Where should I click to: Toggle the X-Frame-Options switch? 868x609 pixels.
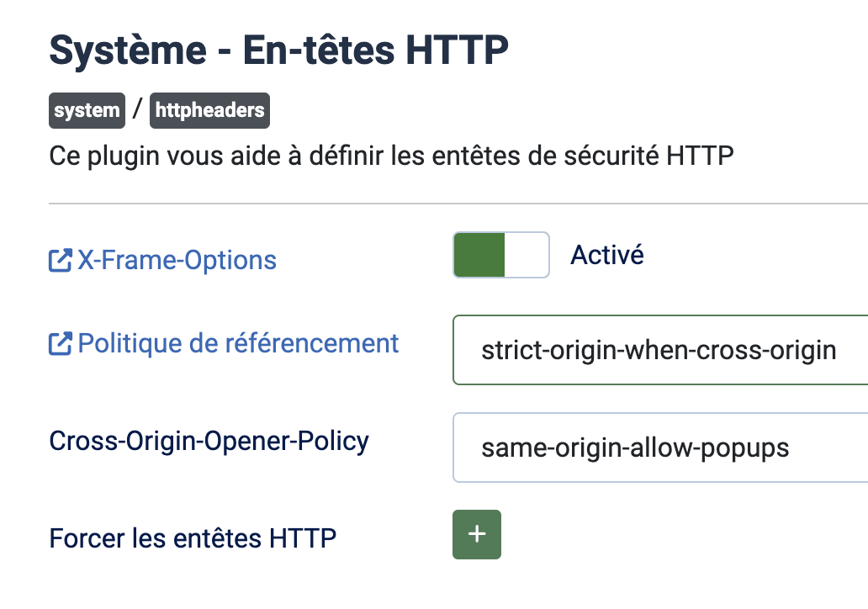pyautogui.click(x=501, y=255)
